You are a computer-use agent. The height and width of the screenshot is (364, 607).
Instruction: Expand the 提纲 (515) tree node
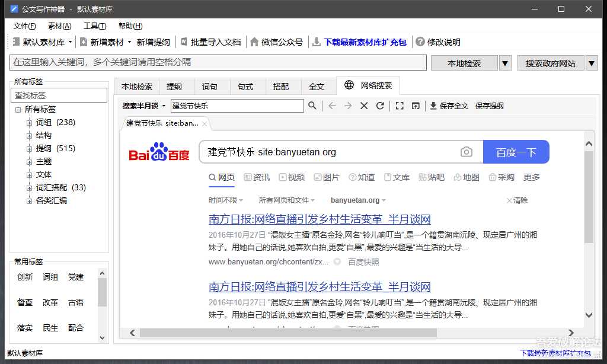pos(29,149)
